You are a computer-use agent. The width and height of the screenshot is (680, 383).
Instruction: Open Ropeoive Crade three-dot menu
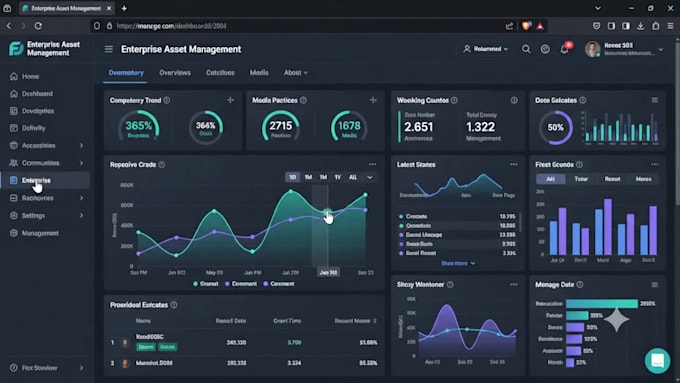373,164
